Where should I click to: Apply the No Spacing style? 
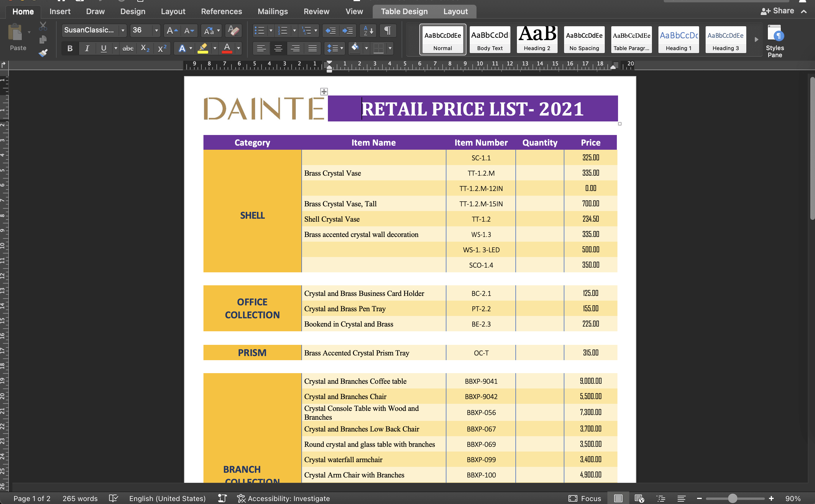coord(584,39)
